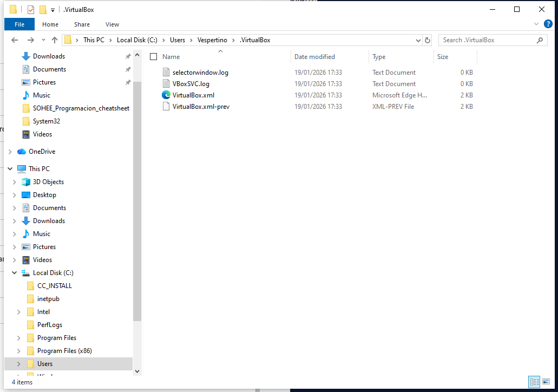Open the Customize Quick Access Toolbar dropdown
Screen dimensions: 558x392
52,10
